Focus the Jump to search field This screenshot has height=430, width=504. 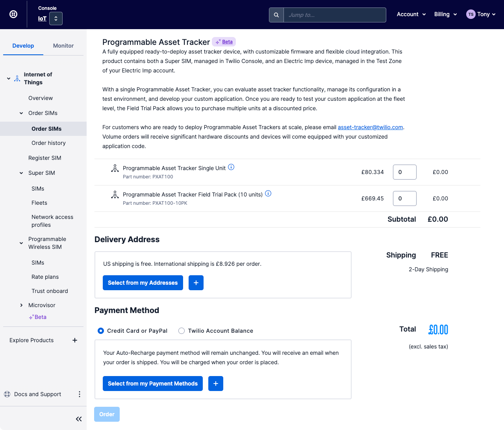point(335,15)
